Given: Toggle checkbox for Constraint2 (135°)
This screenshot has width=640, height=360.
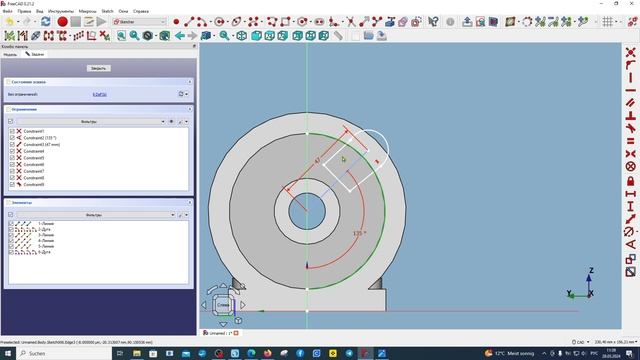Looking at the screenshot, I should (x=12, y=138).
